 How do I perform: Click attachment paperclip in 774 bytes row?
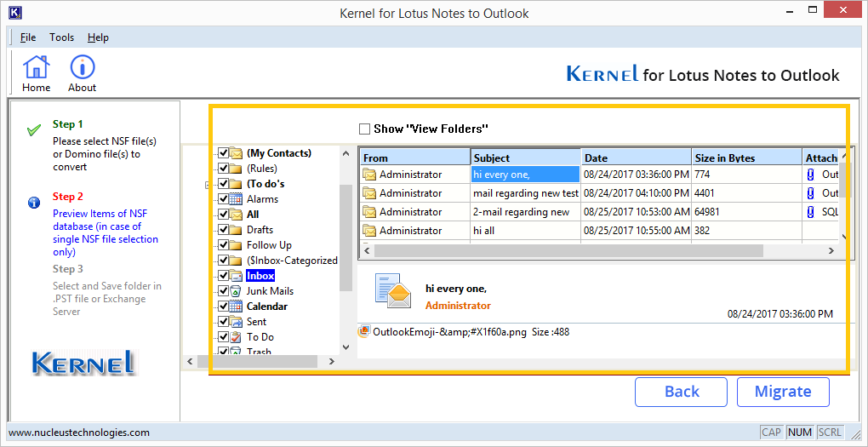click(x=811, y=175)
